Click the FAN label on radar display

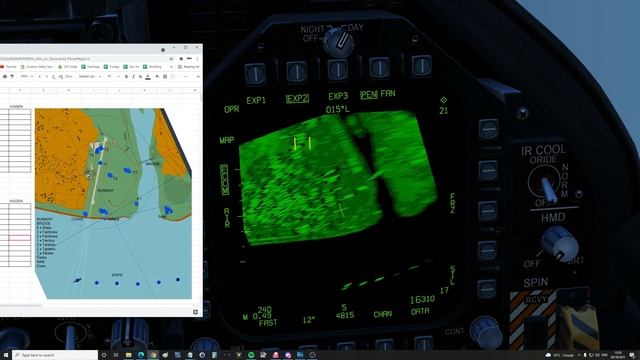(x=388, y=93)
